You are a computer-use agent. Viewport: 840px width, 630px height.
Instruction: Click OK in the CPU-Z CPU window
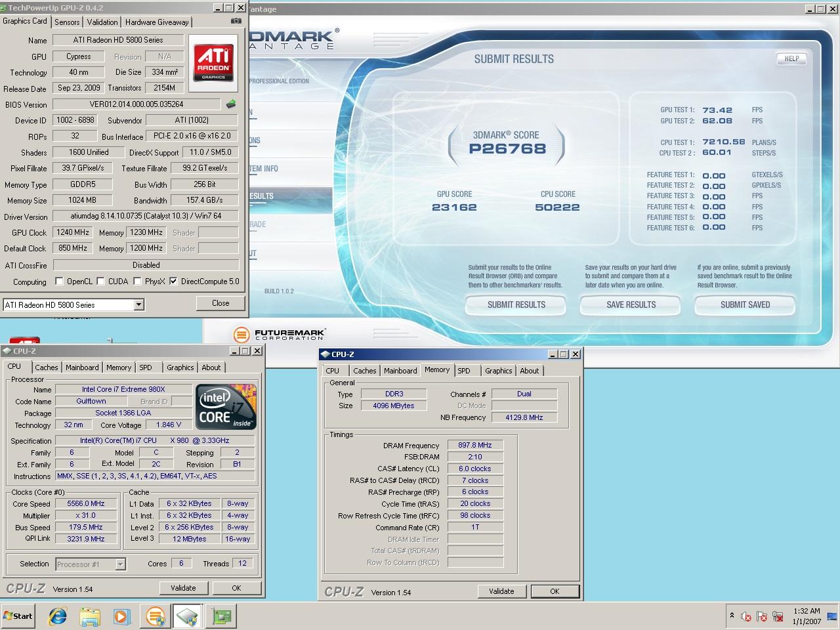[x=236, y=588]
